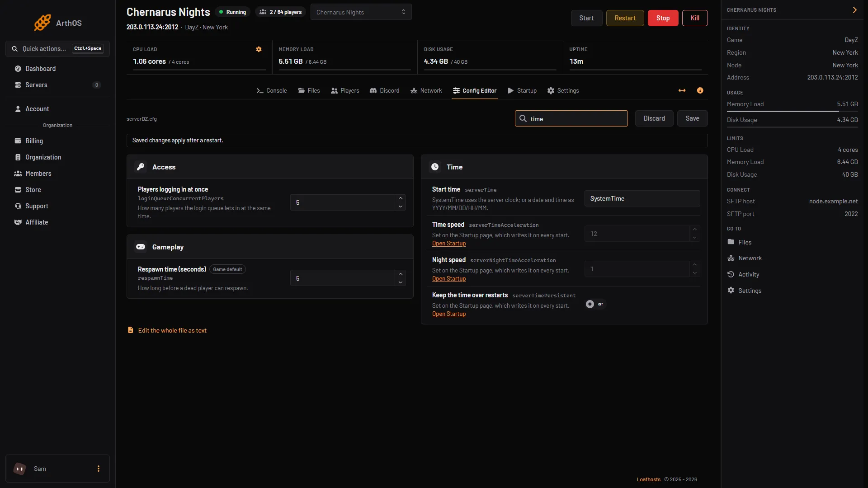
Task: Open Sam user menu three dots
Action: (99, 469)
